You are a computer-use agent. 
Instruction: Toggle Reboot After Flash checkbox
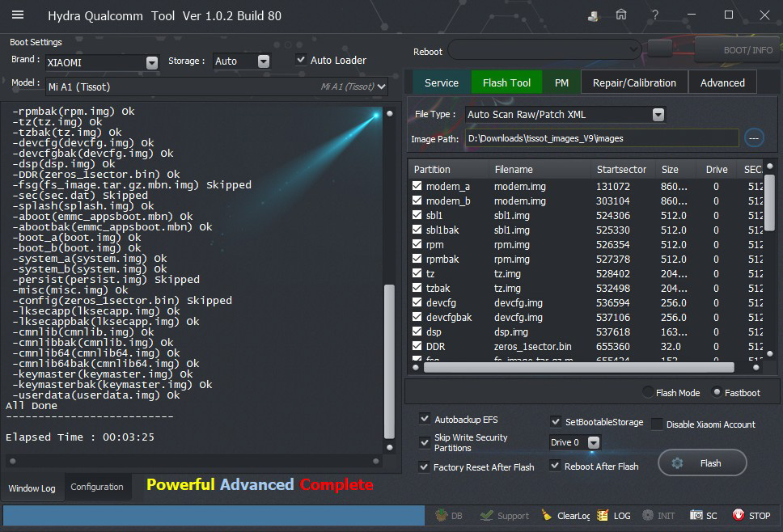[x=554, y=466]
